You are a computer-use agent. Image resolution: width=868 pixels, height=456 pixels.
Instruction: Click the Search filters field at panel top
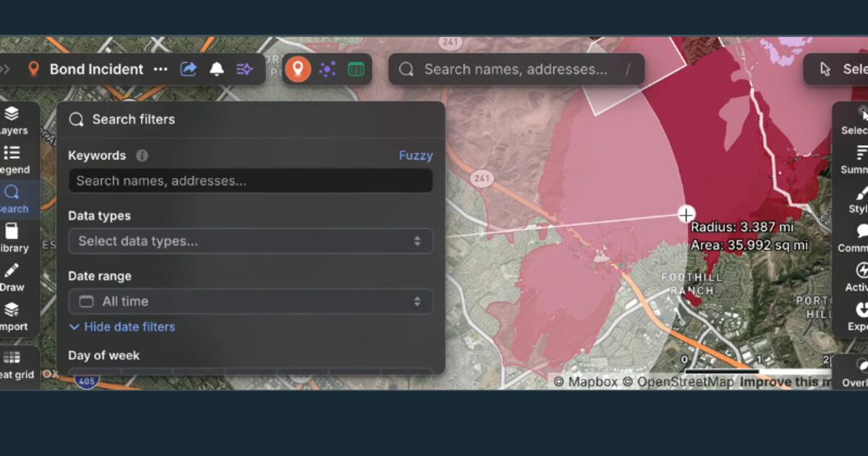pyautogui.click(x=250, y=119)
